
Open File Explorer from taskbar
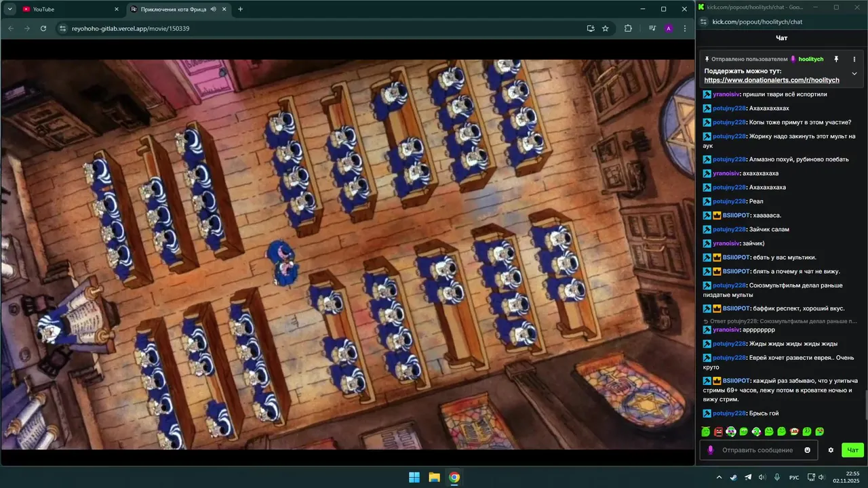pyautogui.click(x=434, y=477)
